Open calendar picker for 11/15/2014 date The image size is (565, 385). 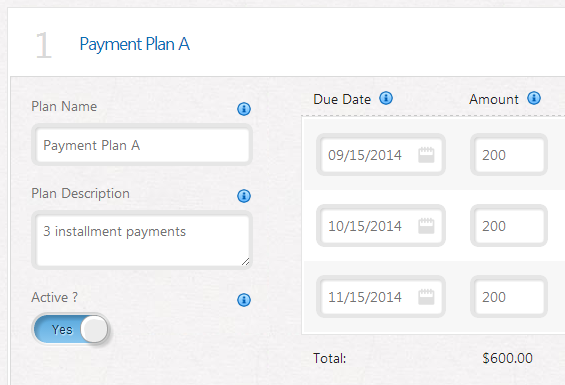(426, 297)
